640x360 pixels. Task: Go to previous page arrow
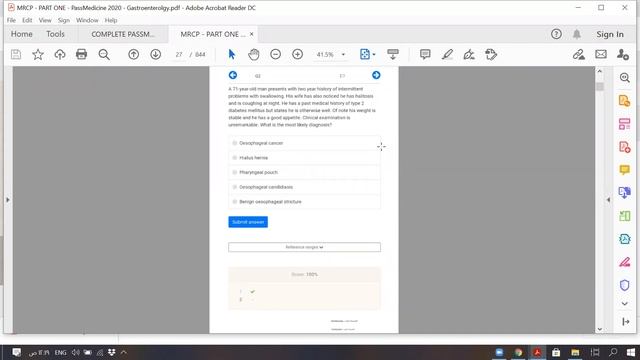pos(133,54)
